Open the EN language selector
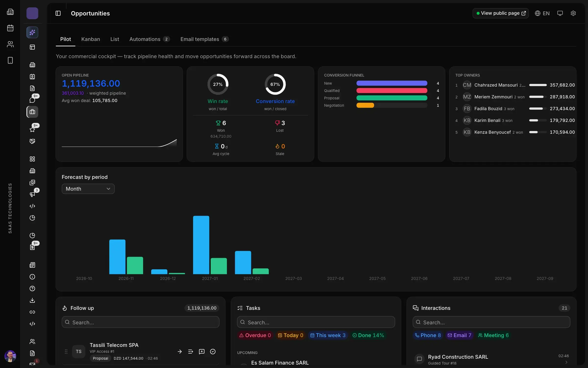 tap(542, 13)
